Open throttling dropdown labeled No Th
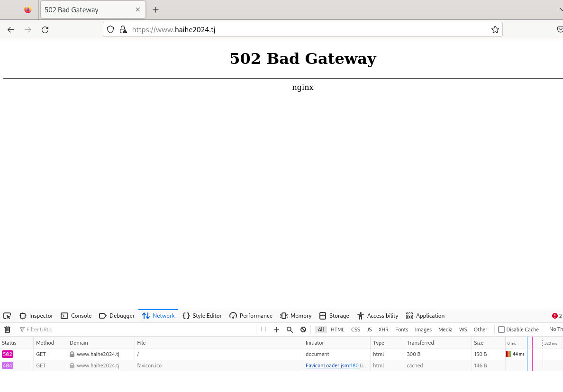Image resolution: width=563 pixels, height=392 pixels. click(x=556, y=329)
